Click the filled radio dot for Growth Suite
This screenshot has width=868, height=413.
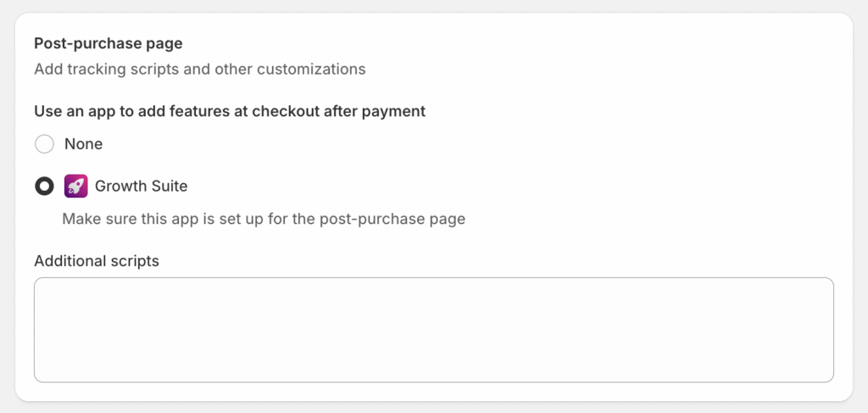[44, 186]
